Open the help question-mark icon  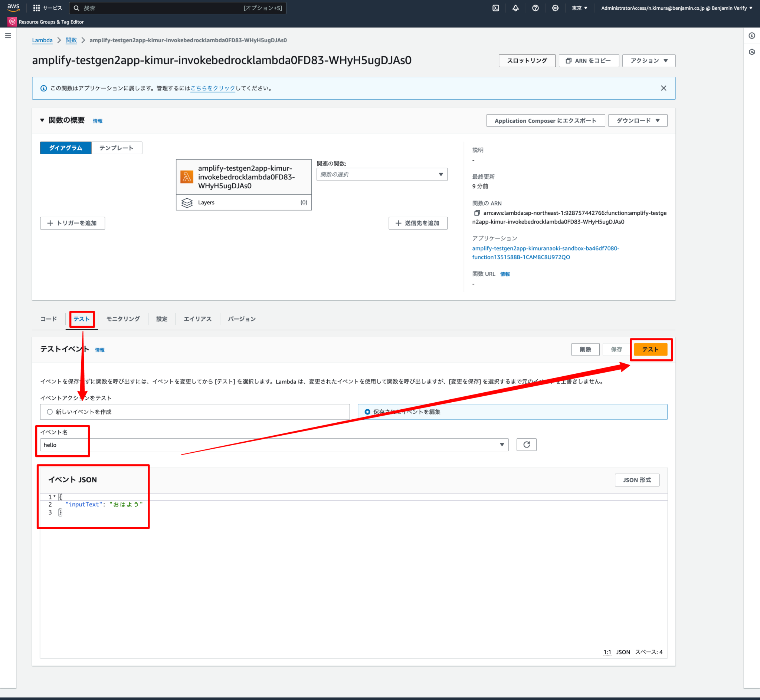click(535, 8)
